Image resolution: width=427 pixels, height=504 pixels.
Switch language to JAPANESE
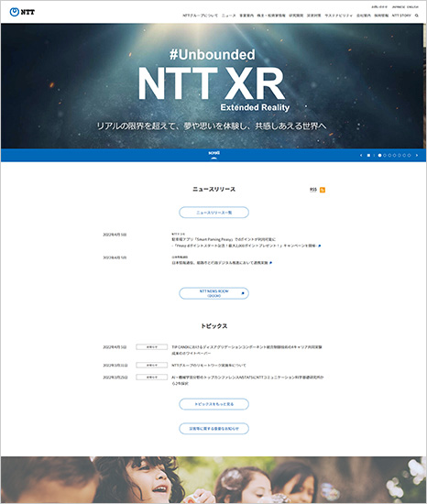(399, 6)
